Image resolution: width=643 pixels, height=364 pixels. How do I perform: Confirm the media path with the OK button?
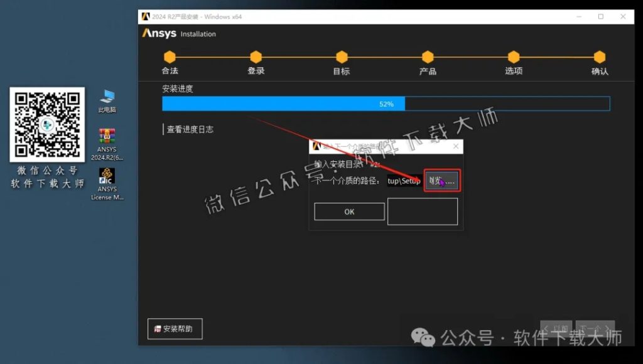(349, 211)
